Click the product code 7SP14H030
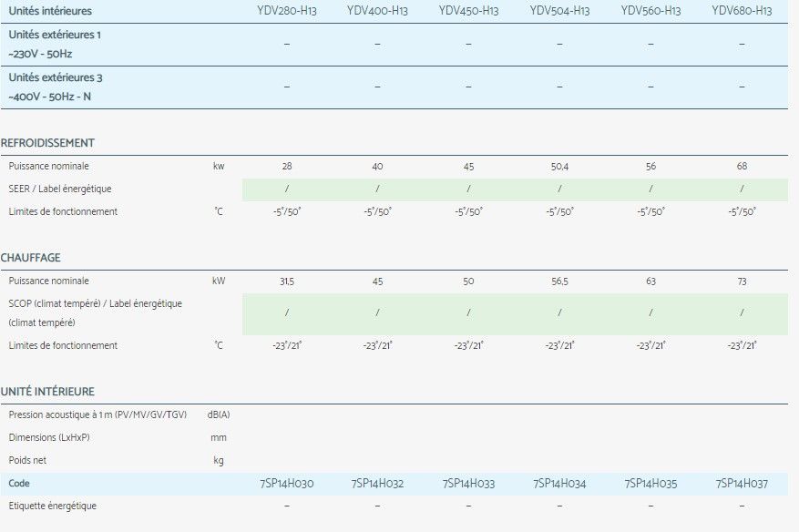Image resolution: width=799 pixels, height=532 pixels. coord(286,484)
